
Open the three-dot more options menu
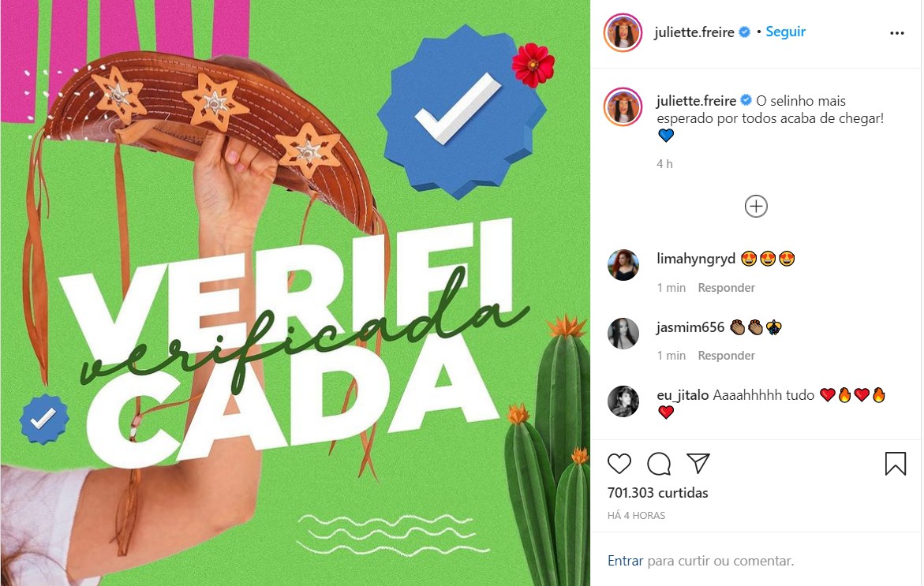pos(897,33)
